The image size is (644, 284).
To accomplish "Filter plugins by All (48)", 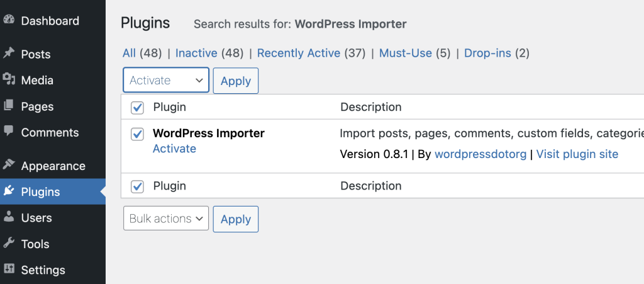I will click(142, 53).
